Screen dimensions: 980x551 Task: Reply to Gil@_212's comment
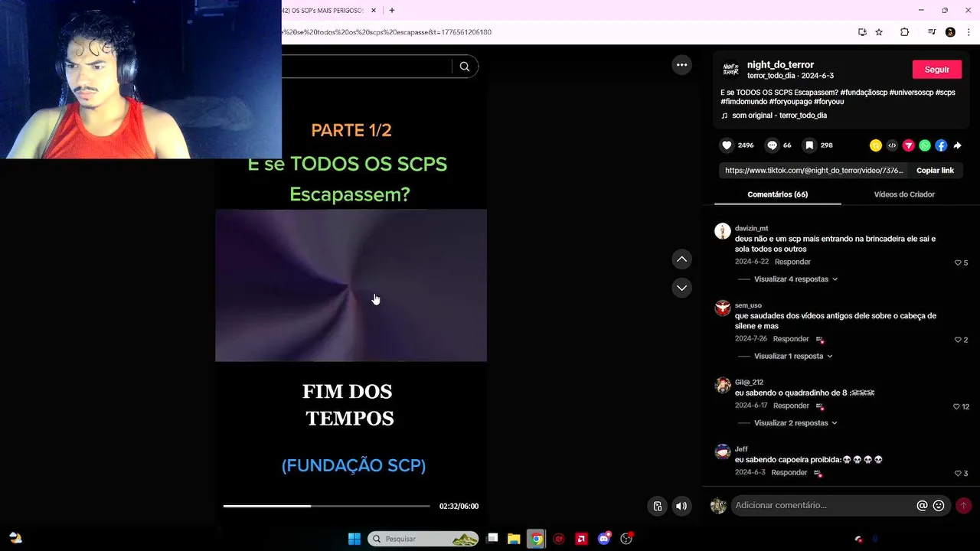click(791, 406)
